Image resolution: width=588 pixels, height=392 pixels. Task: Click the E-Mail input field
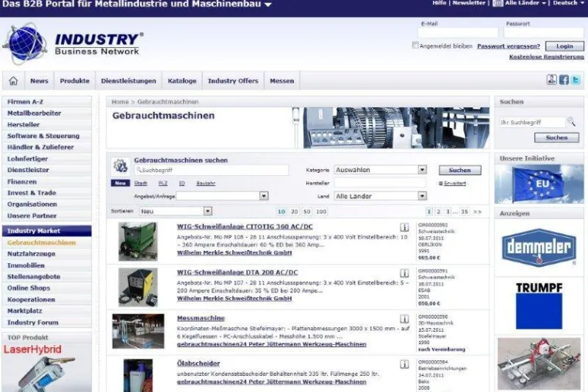[458, 32]
